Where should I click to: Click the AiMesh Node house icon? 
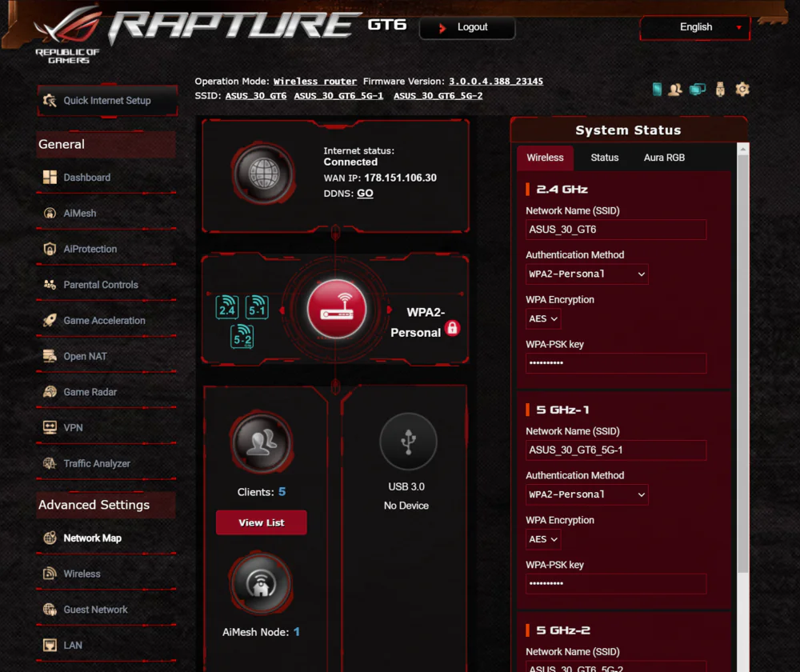[262, 584]
